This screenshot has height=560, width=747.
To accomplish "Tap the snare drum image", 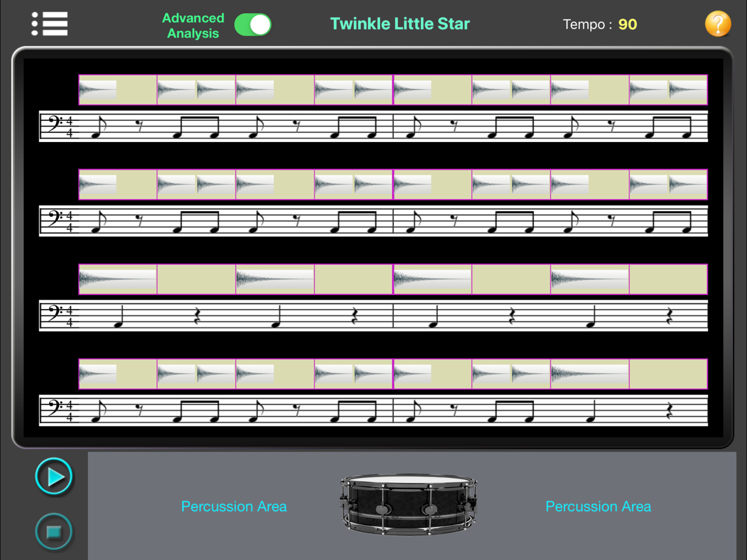I will [x=408, y=504].
